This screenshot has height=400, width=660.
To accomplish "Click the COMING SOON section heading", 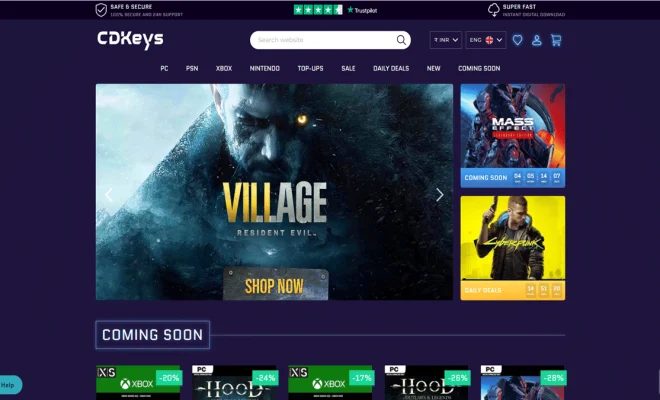I will [152, 335].
